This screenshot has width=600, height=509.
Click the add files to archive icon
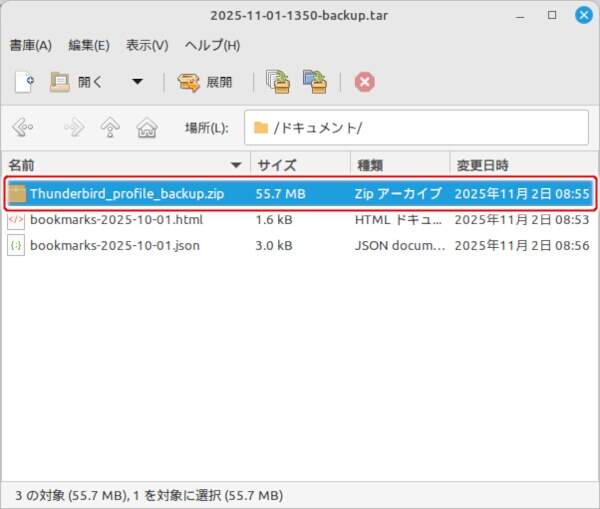tap(277, 82)
